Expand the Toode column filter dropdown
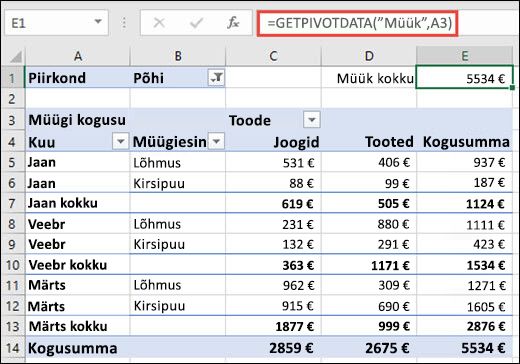 point(312,120)
